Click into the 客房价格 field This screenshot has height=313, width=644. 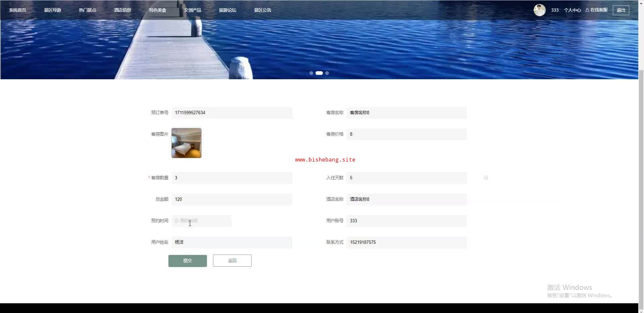click(x=407, y=134)
